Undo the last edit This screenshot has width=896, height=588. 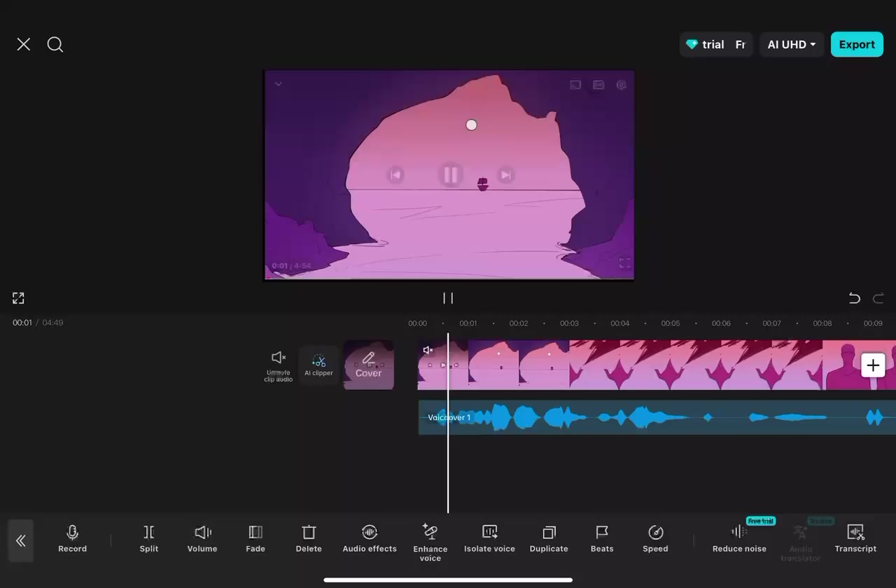pos(854,298)
